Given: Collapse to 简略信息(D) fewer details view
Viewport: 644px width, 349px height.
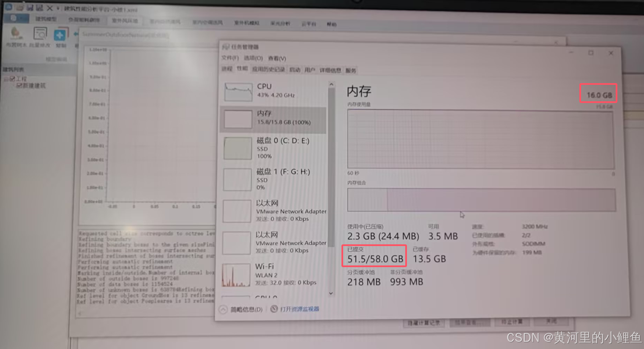Looking at the screenshot, I should click(241, 309).
